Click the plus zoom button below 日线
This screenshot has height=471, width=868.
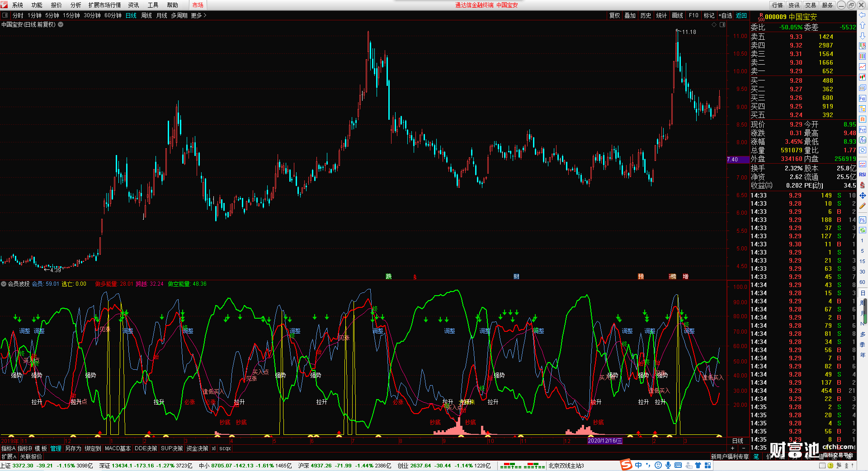[x=733, y=448]
